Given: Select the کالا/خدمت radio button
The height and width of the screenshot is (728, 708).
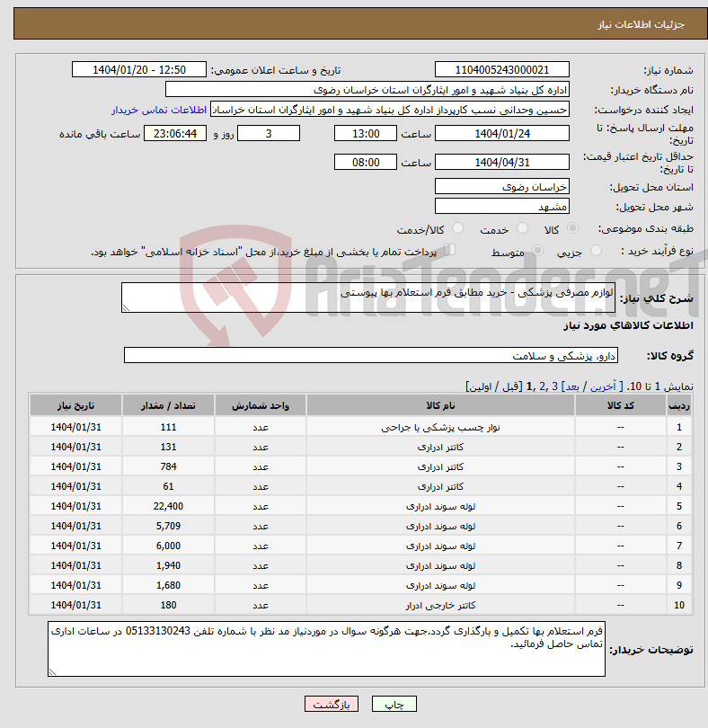Looking at the screenshot, I should (457, 228).
